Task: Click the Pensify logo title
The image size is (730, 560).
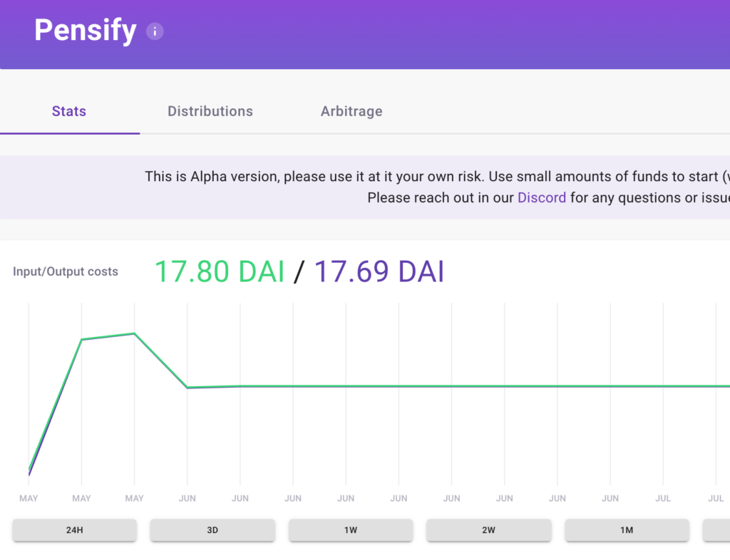Action: pyautogui.click(x=86, y=30)
